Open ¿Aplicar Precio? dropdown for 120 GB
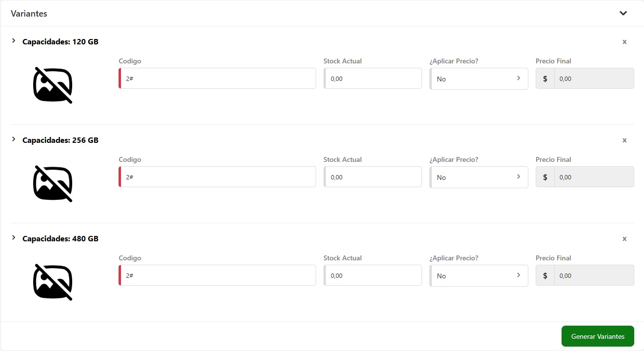Viewport: 644px width, 351px height. (x=479, y=79)
